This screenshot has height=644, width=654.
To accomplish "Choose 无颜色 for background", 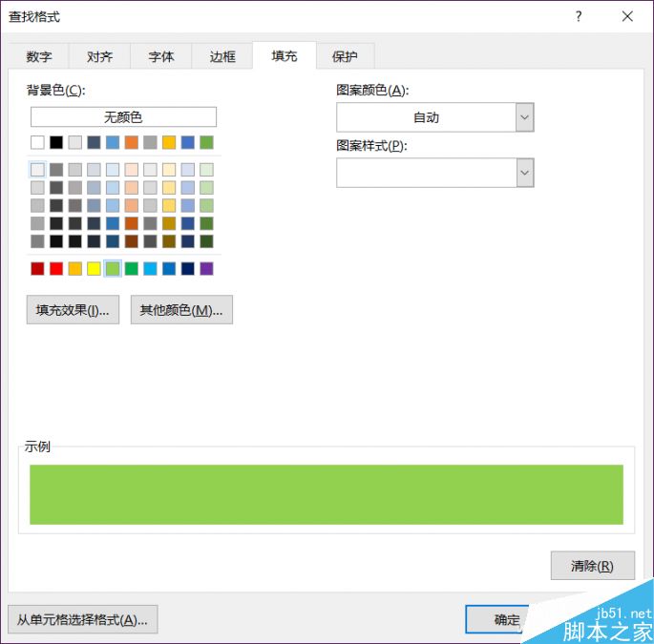I will click(123, 117).
